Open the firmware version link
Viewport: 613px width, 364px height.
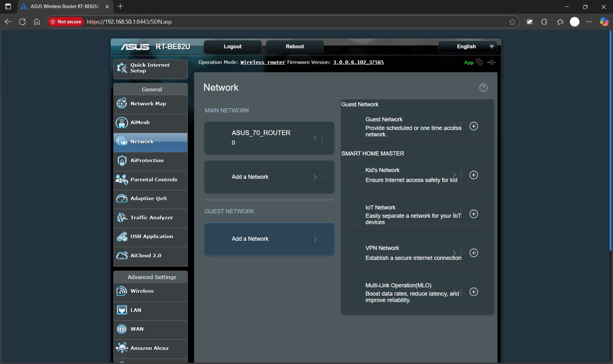pyautogui.click(x=358, y=62)
